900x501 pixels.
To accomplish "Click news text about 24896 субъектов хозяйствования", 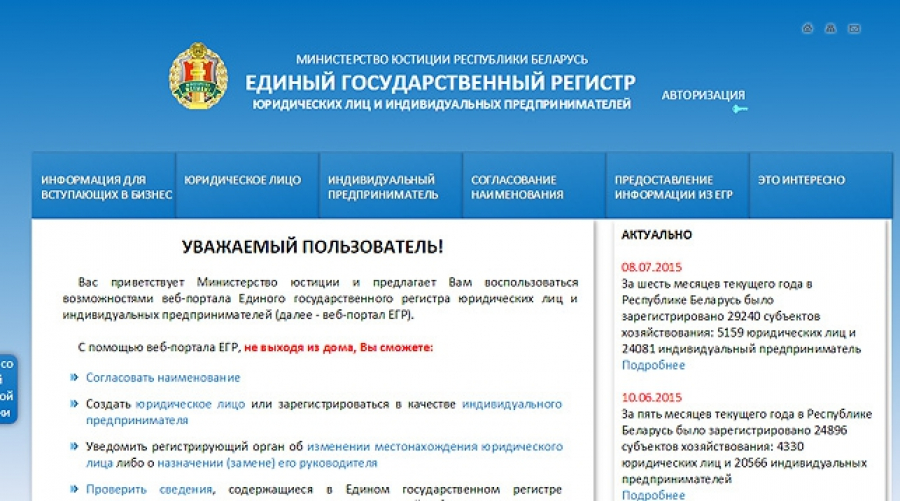I will [x=747, y=446].
